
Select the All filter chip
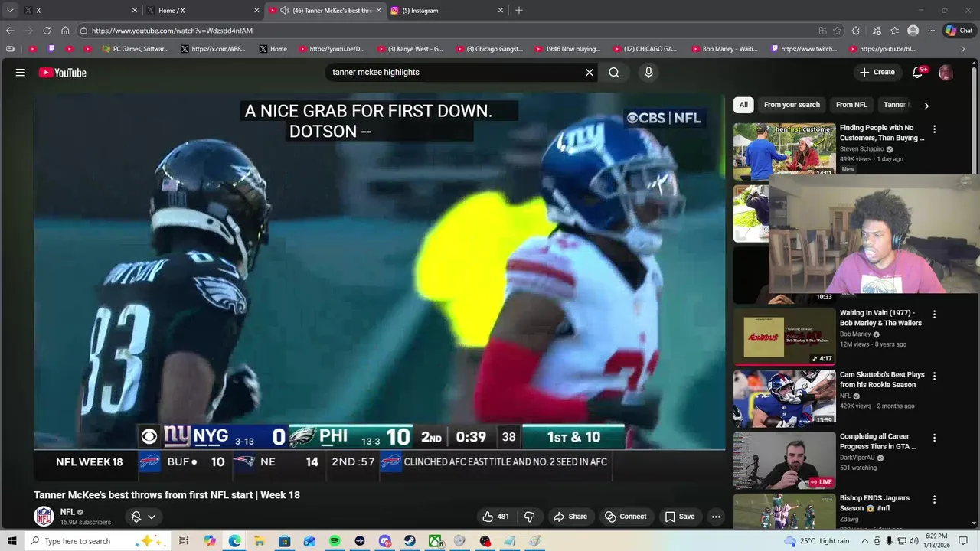743,105
